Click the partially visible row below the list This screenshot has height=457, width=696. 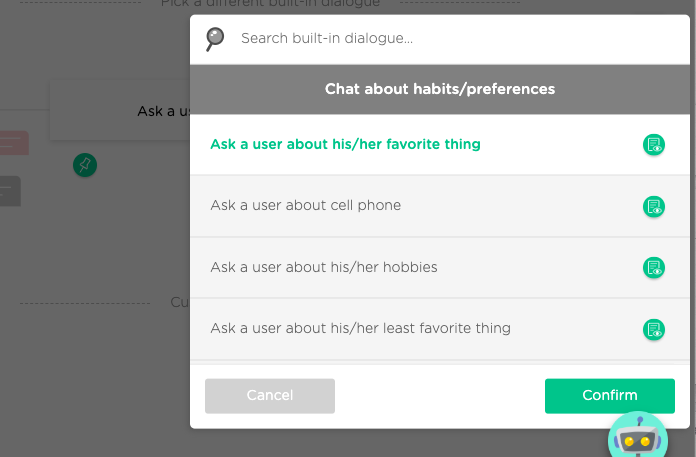point(440,362)
